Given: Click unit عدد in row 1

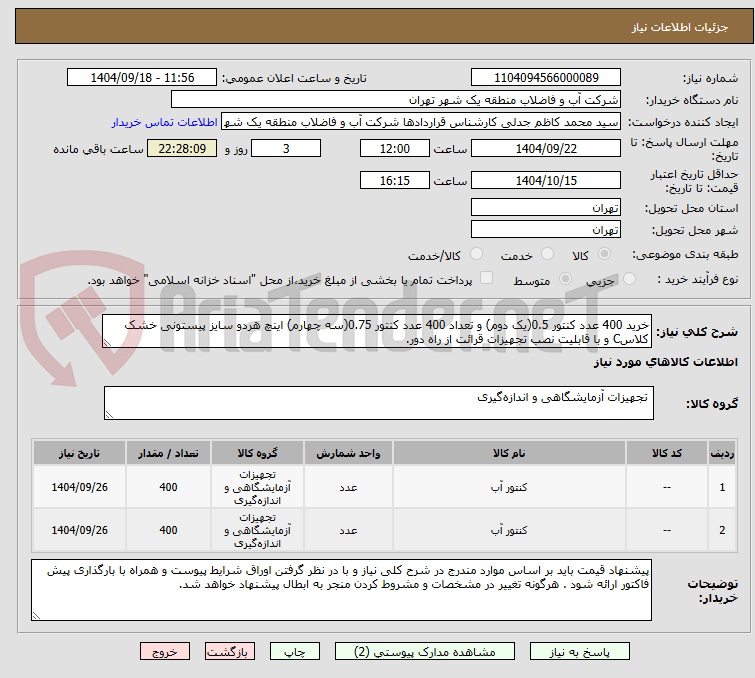Looking at the screenshot, I should (348, 487).
